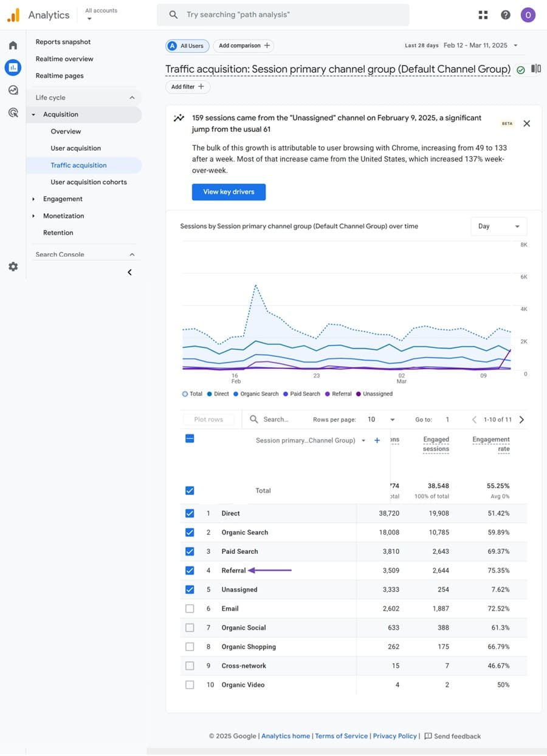Collapse the Life cycle section
Screen dimensions: 547x756
click(x=132, y=98)
